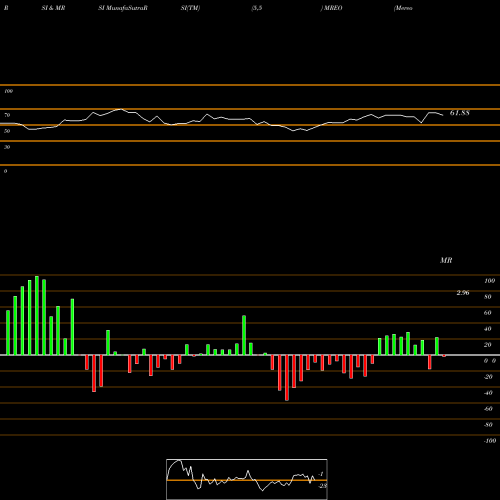
Task: Click the 'SI MunafaSutraR' header text
Action: click(123, 8)
